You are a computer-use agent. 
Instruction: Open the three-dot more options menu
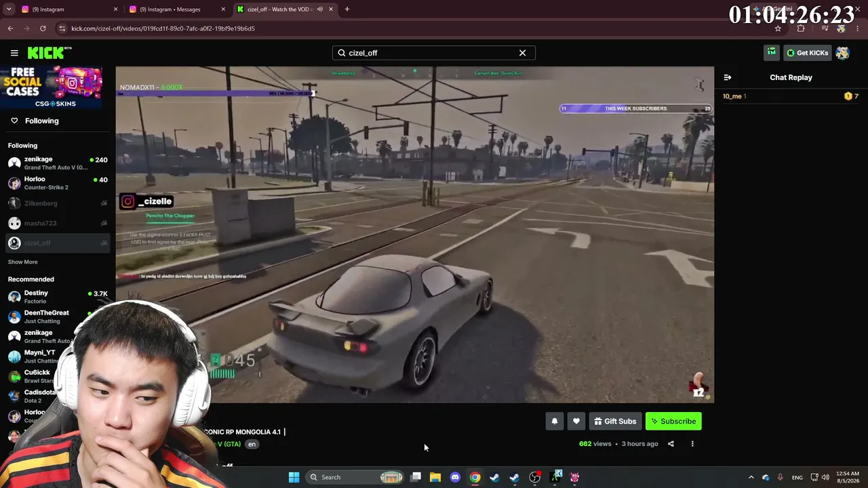coord(692,444)
